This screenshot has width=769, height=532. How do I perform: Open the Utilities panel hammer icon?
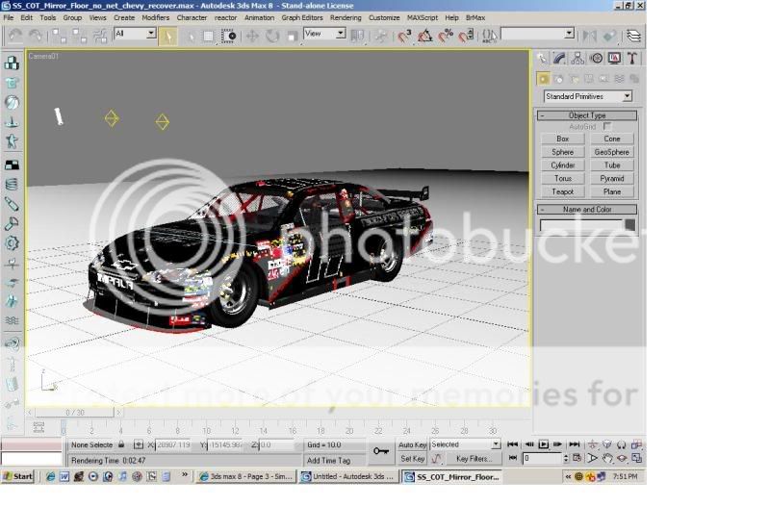coord(631,58)
